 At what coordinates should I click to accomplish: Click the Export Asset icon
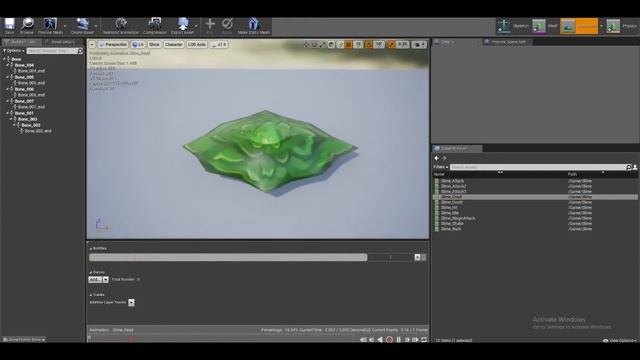click(182, 26)
